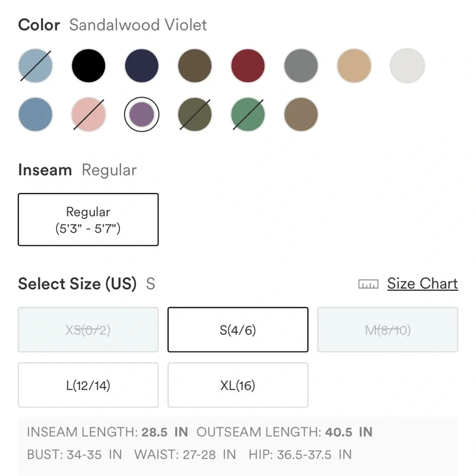Select size L(12/14)

(88, 385)
